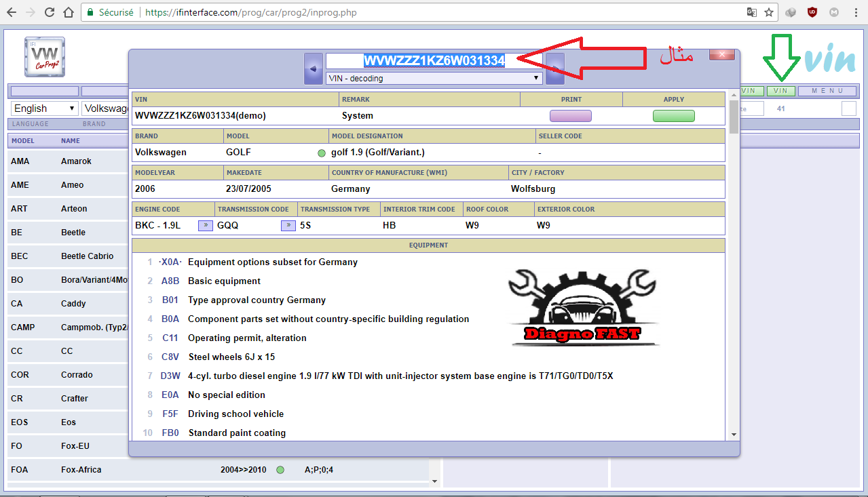Click the NAME column header in list
The image size is (868, 497).
pyautogui.click(x=71, y=141)
